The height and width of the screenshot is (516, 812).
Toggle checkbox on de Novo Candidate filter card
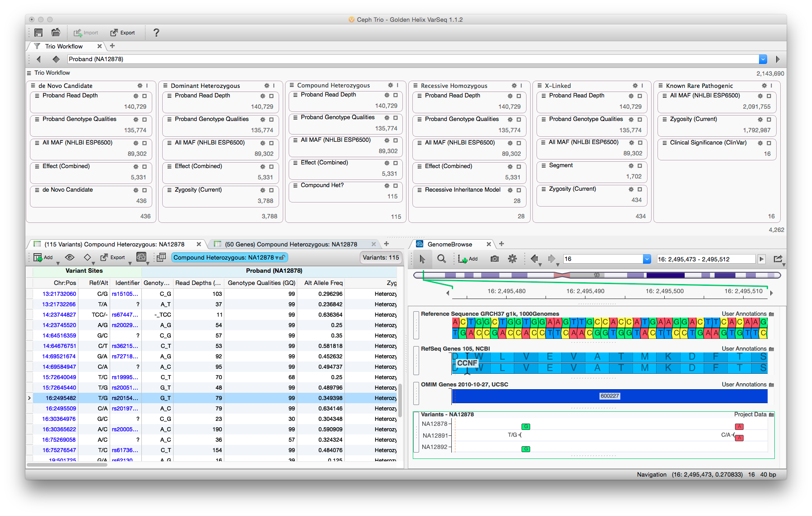click(x=145, y=190)
